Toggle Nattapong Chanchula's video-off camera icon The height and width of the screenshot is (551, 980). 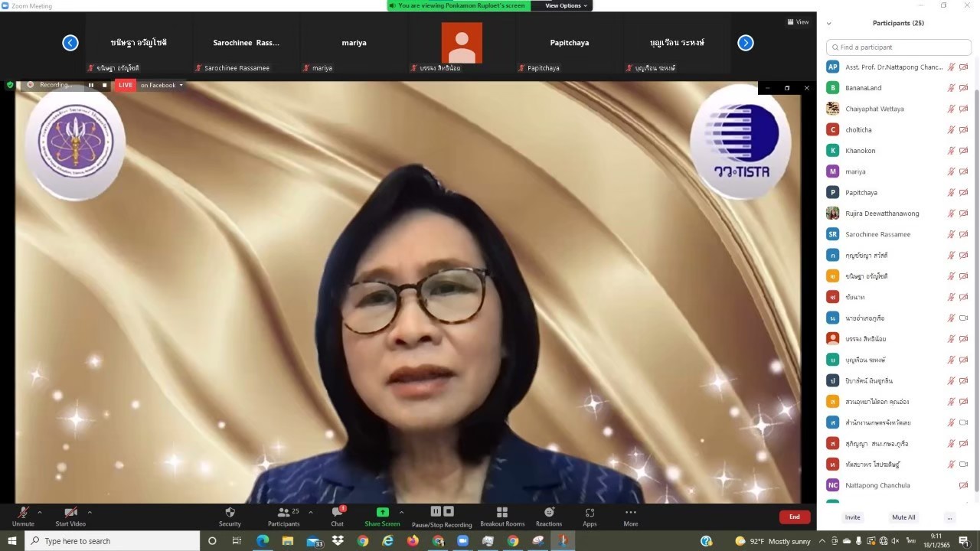tap(964, 485)
